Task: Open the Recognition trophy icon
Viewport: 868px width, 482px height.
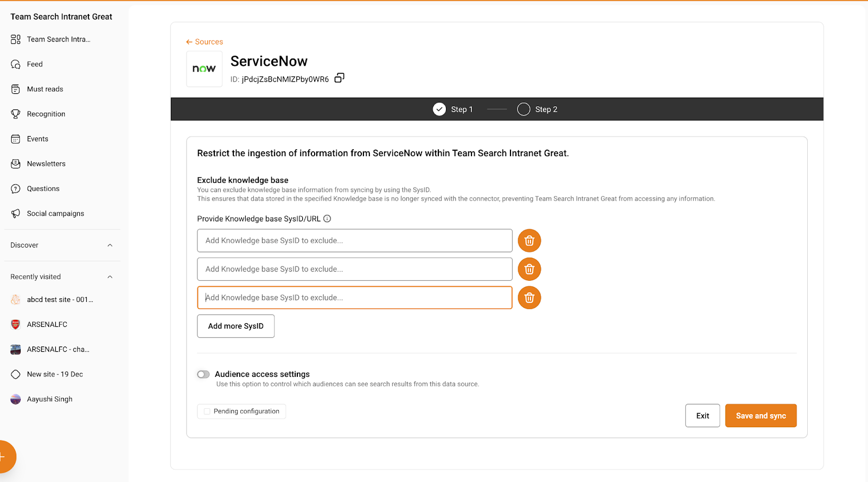Action: pos(16,114)
